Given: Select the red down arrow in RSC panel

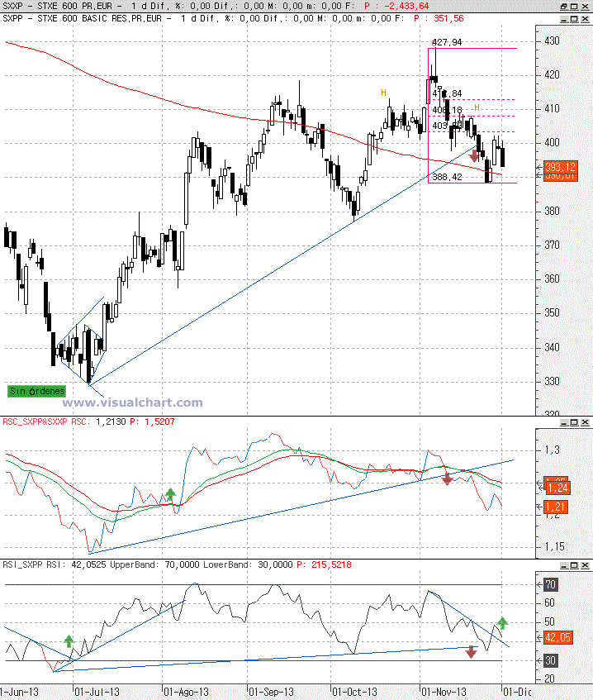Looking at the screenshot, I should [x=447, y=479].
